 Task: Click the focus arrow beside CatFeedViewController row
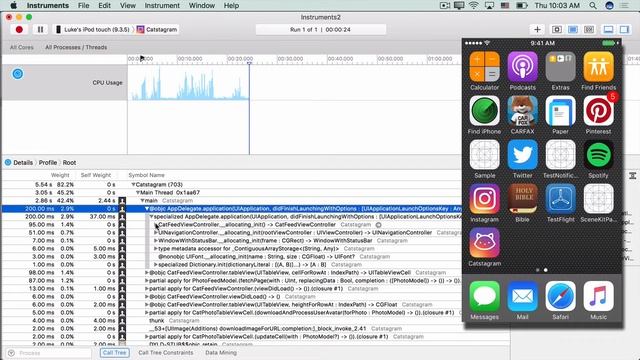pos(378,225)
